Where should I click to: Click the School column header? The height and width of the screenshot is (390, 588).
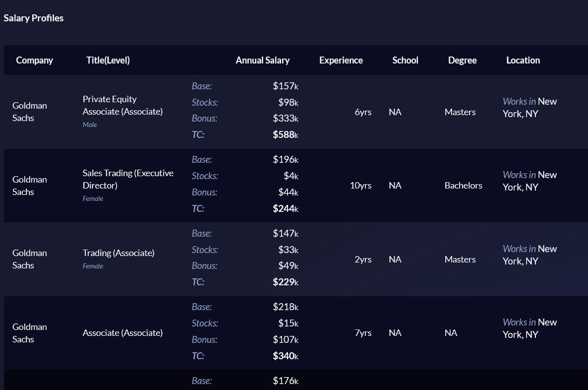405,61
